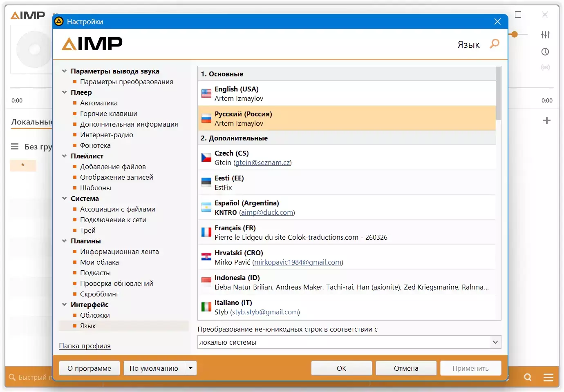Open 'Параметры преобразования' settings page
Viewport: 564px width, 392px height.
pyautogui.click(x=127, y=82)
